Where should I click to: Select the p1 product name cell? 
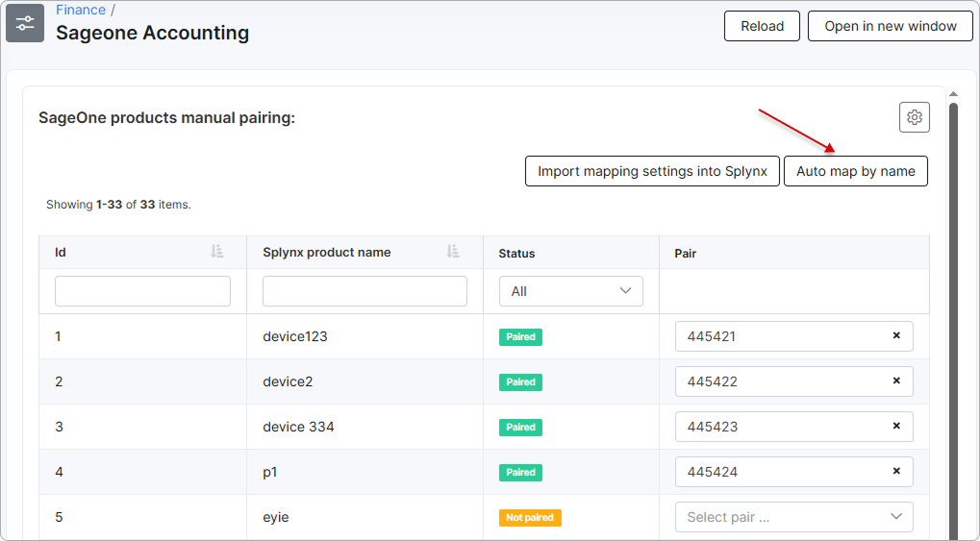365,472
